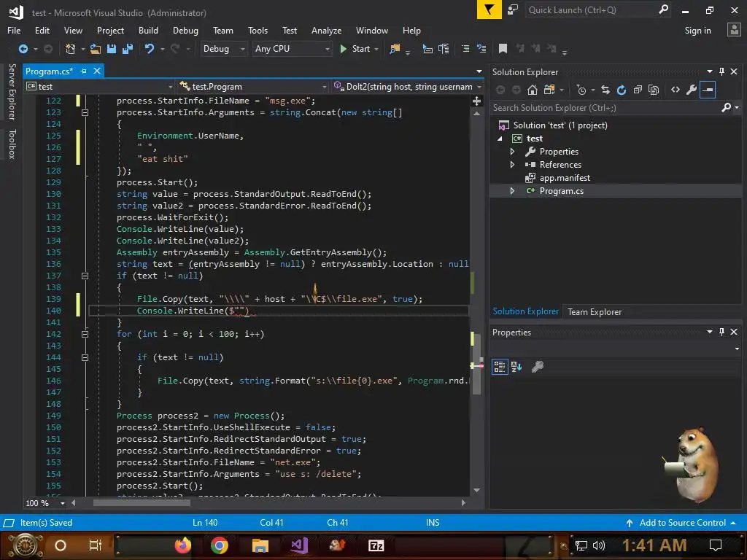The image size is (747, 560).
Task: Click the View Code icon in Solution Explorer
Action: click(x=675, y=90)
